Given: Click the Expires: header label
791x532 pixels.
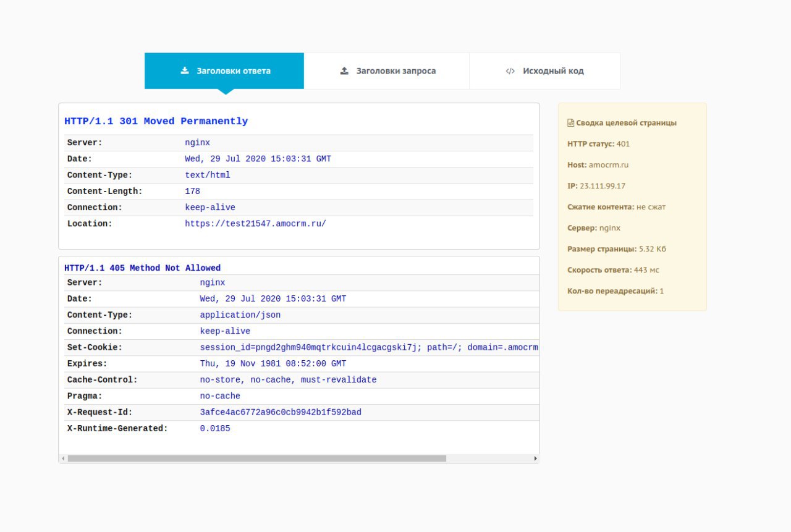Looking at the screenshot, I should pyautogui.click(x=87, y=363).
